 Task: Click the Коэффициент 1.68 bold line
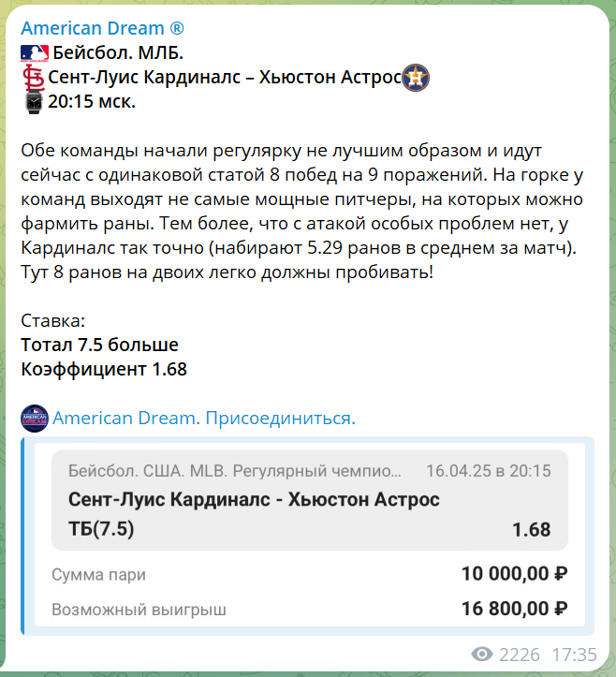click(x=104, y=370)
